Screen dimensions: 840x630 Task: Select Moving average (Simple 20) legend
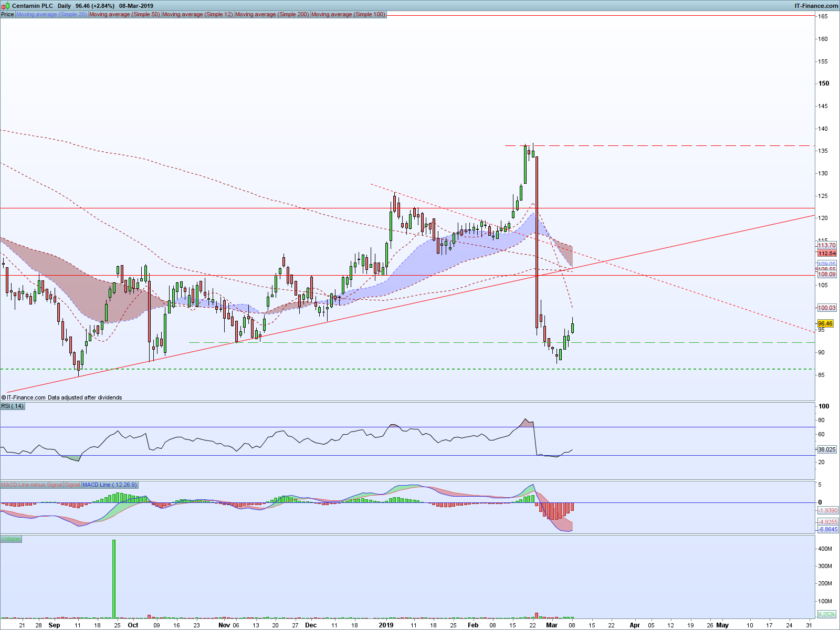tap(51, 14)
